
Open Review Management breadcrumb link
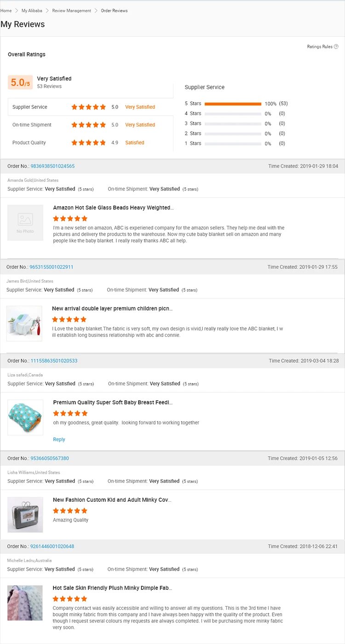pyautogui.click(x=72, y=11)
